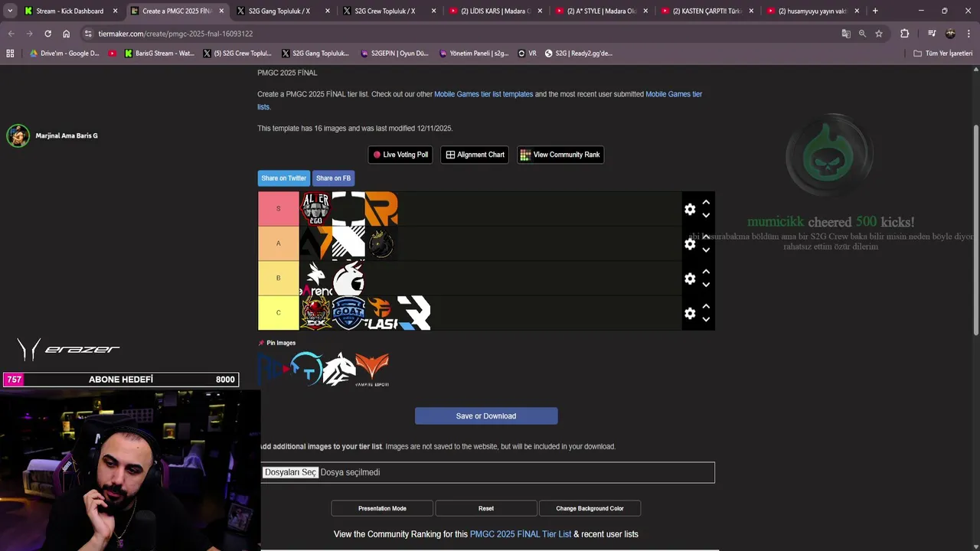Viewport: 980px width, 551px height.
Task: Move the C tier row down
Action: coord(706,319)
